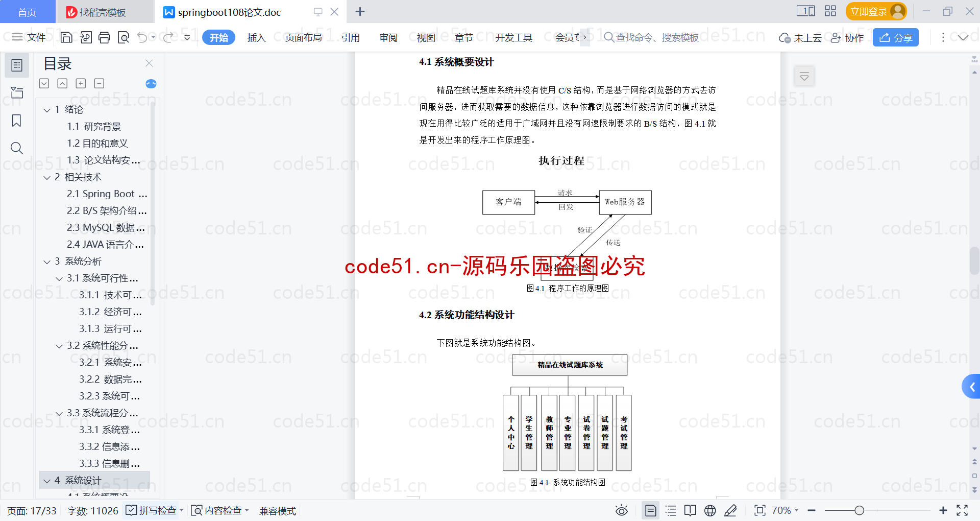Viewport: 980px width, 521px height.
Task: Click 未上云 cloud status button
Action: coord(800,37)
